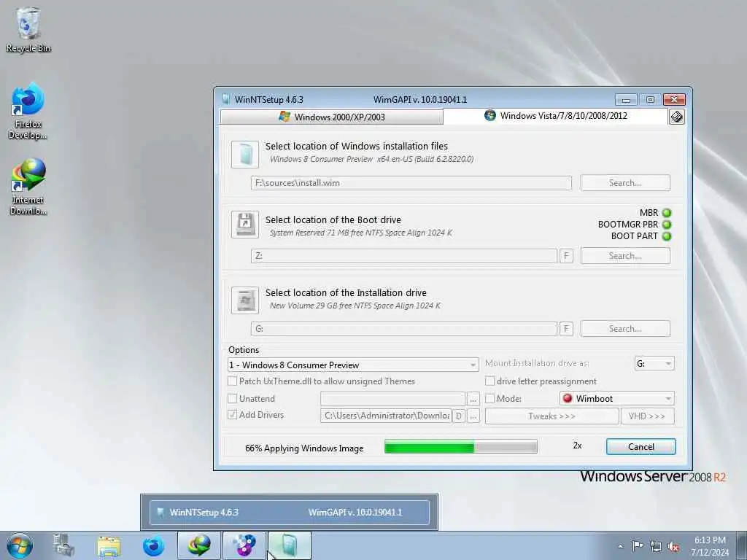747x560 pixels.
Task: Click the drivers folder path field
Action: (x=386, y=416)
